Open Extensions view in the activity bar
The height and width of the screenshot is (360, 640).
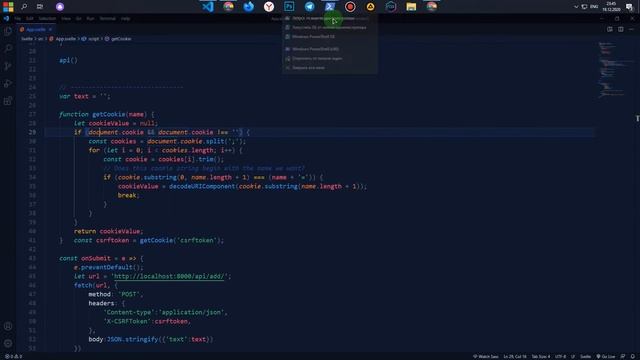click(8, 101)
